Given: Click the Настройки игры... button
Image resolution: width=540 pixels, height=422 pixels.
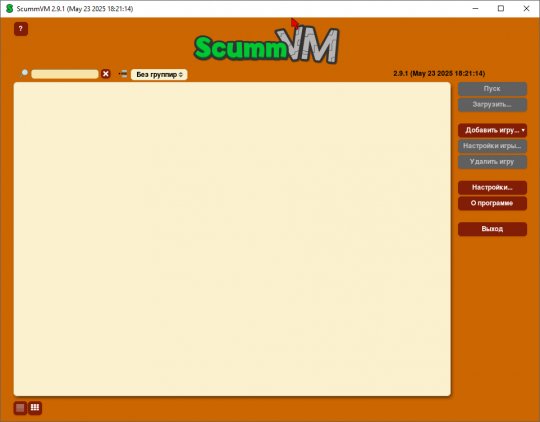Looking at the screenshot, I should tap(492, 146).
